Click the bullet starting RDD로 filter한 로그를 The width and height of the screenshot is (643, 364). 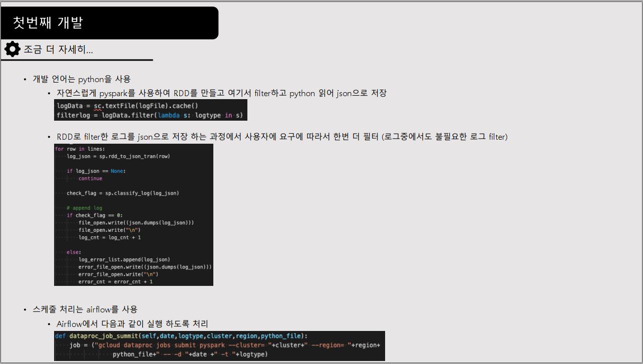coord(282,137)
